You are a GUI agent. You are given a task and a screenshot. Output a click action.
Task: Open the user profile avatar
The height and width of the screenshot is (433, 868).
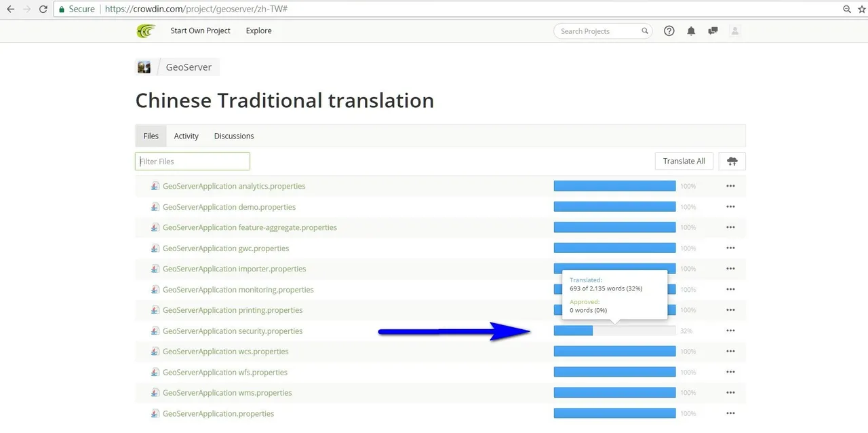[x=735, y=31]
